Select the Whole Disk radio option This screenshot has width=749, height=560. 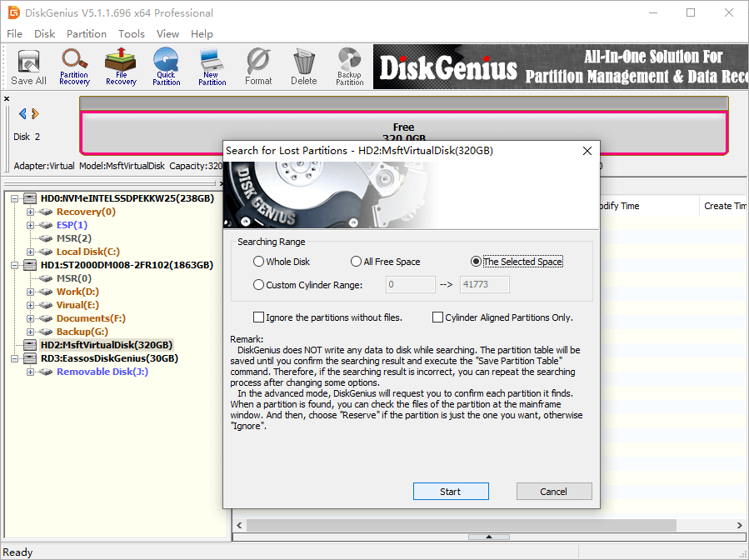259,262
